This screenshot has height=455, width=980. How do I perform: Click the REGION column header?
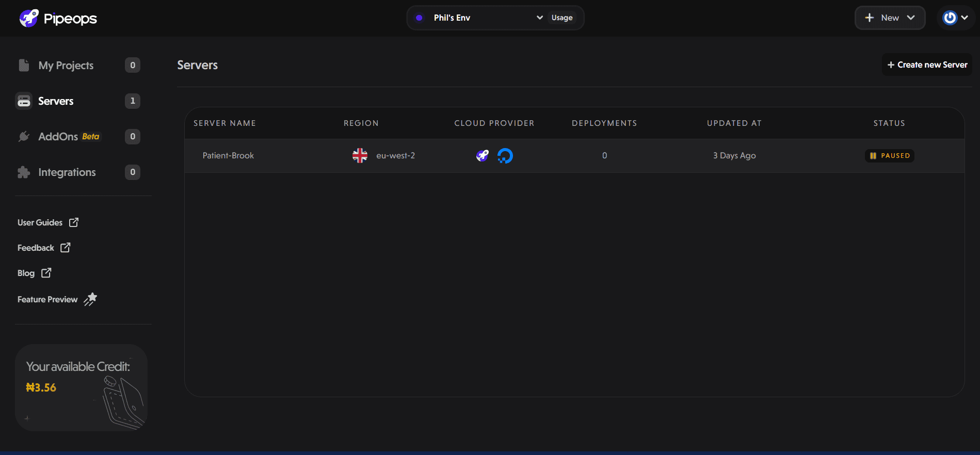361,123
